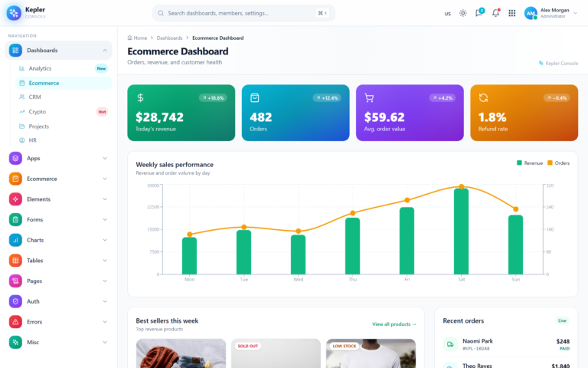
Task: Open the Crypto dashboard item
Action: click(x=64, y=111)
